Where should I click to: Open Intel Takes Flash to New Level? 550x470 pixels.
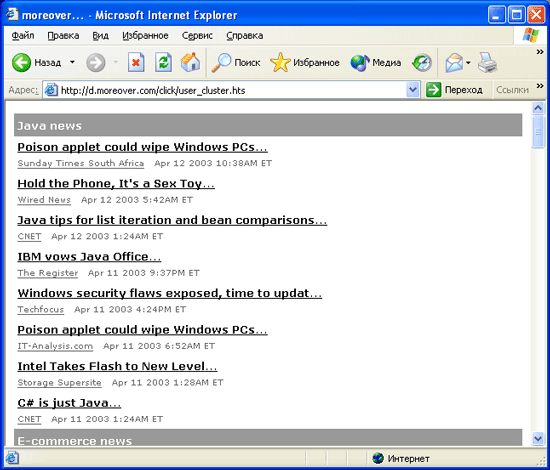pos(118,367)
